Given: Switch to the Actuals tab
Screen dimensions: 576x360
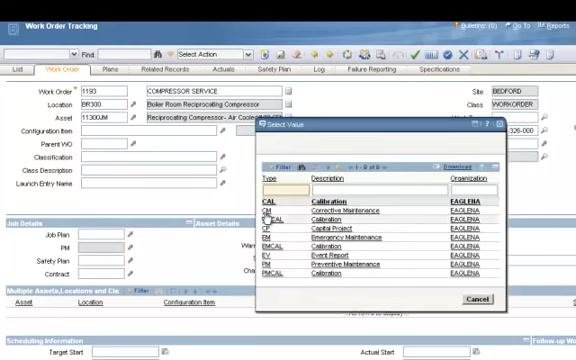Looking at the screenshot, I should (223, 69).
